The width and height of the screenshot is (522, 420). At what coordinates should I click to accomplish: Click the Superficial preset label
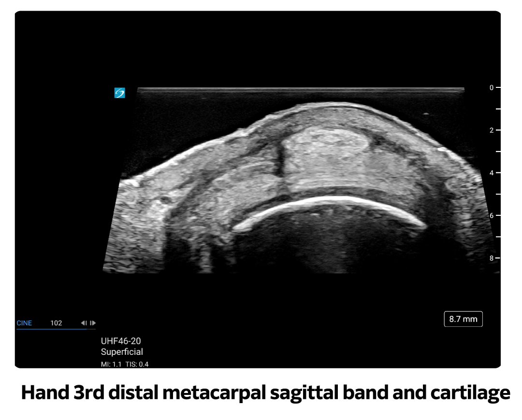click(x=122, y=351)
